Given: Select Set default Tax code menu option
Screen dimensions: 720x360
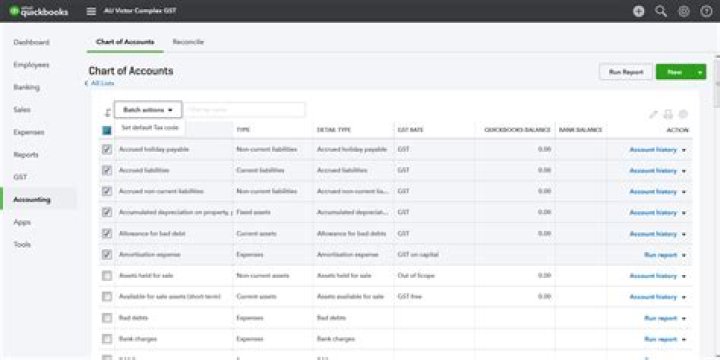Looking at the screenshot, I should coord(150,128).
